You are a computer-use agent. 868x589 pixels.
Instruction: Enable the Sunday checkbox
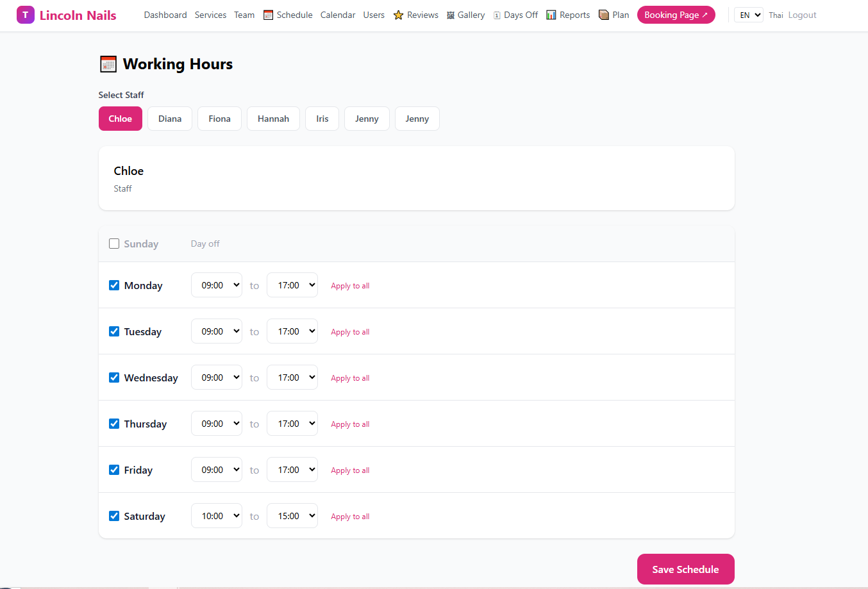tap(114, 244)
